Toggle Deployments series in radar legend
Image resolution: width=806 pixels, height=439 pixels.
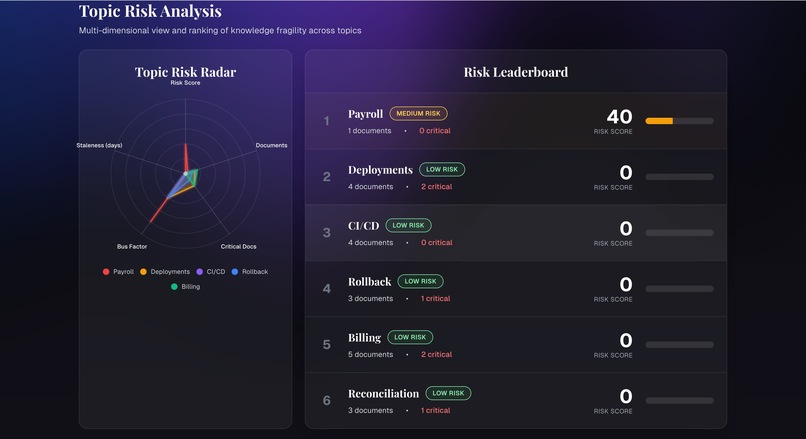point(165,271)
